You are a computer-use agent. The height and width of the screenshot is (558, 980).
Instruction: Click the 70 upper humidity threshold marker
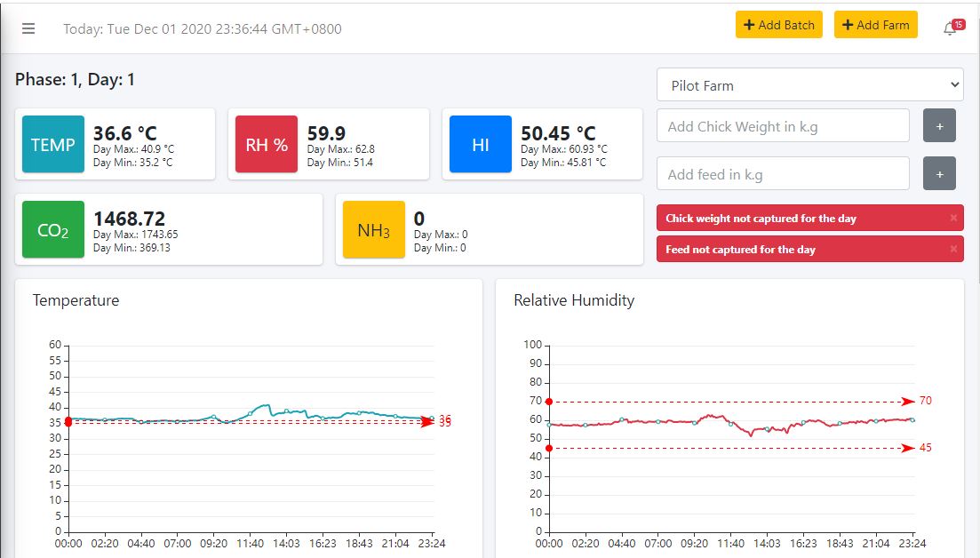(x=924, y=401)
